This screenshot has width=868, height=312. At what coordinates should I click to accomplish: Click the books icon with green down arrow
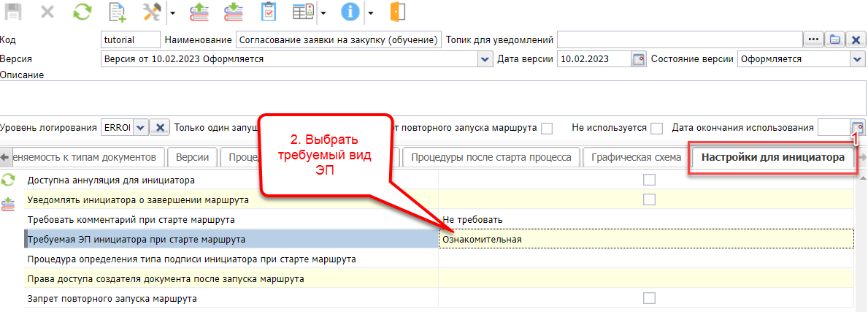(233, 12)
